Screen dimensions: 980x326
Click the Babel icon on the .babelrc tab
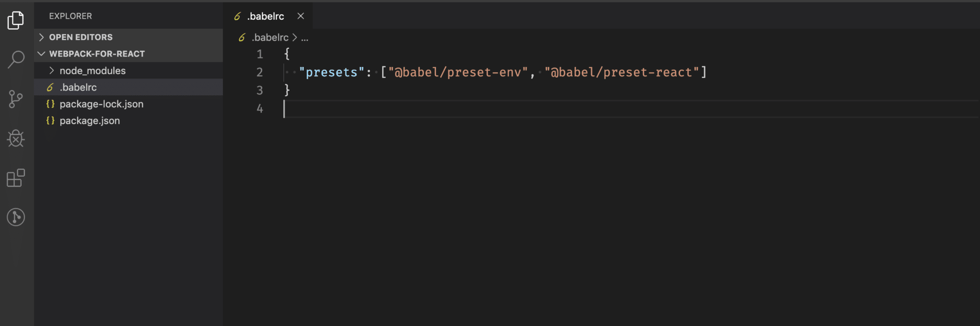237,16
